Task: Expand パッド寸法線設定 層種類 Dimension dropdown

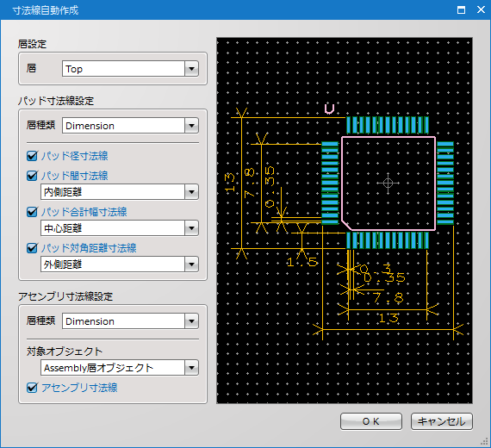Action: coord(130,126)
